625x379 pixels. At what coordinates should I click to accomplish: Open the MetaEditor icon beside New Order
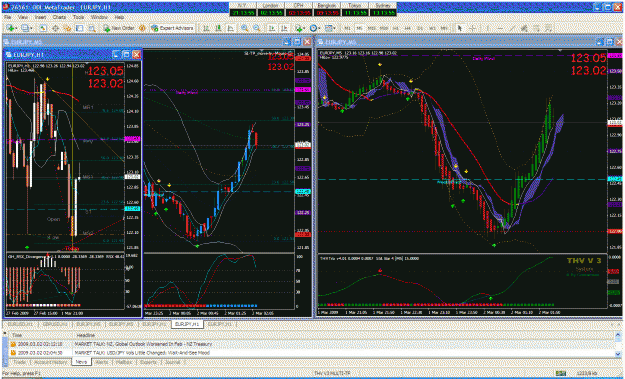tap(142, 28)
